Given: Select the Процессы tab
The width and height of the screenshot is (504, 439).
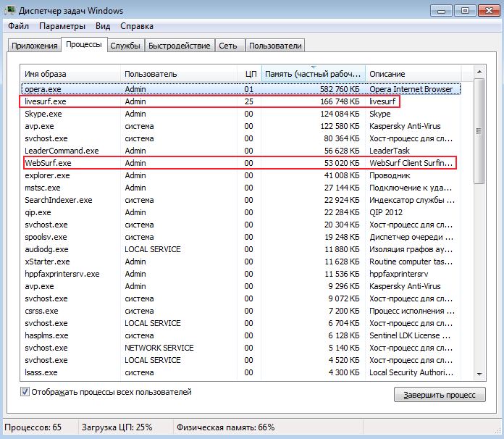Looking at the screenshot, I should [x=84, y=44].
